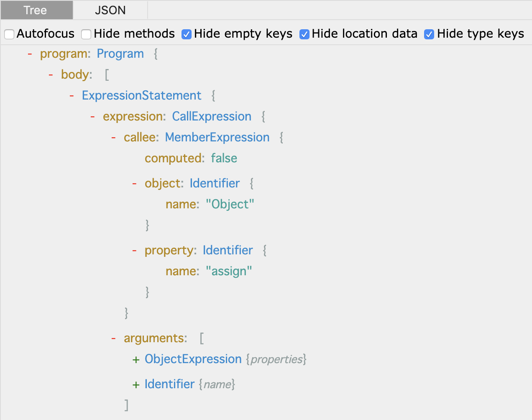Viewport: 532px width, 420px height.
Task: Collapse the expression CallExpression node
Action: (x=92, y=117)
